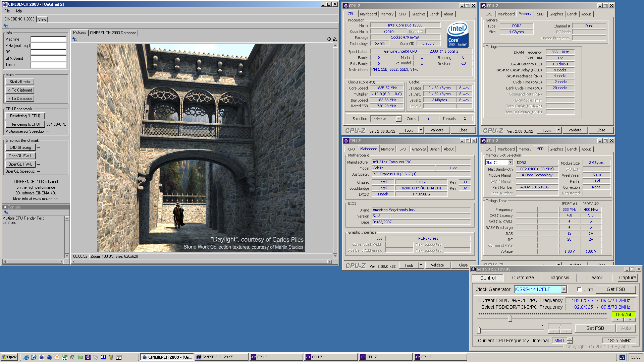Open the Diagnosis tab in SetFSB

[x=558, y=278]
